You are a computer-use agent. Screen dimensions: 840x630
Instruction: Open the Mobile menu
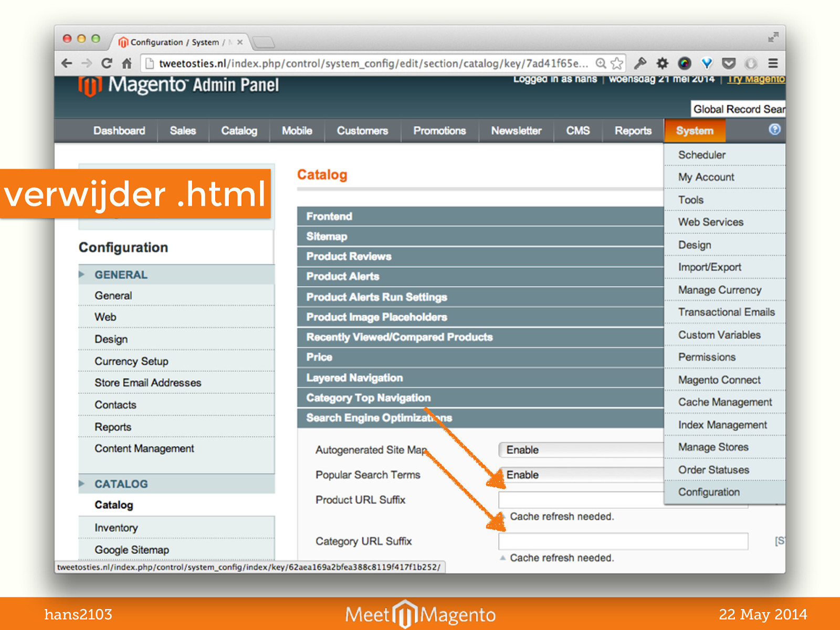(x=297, y=131)
